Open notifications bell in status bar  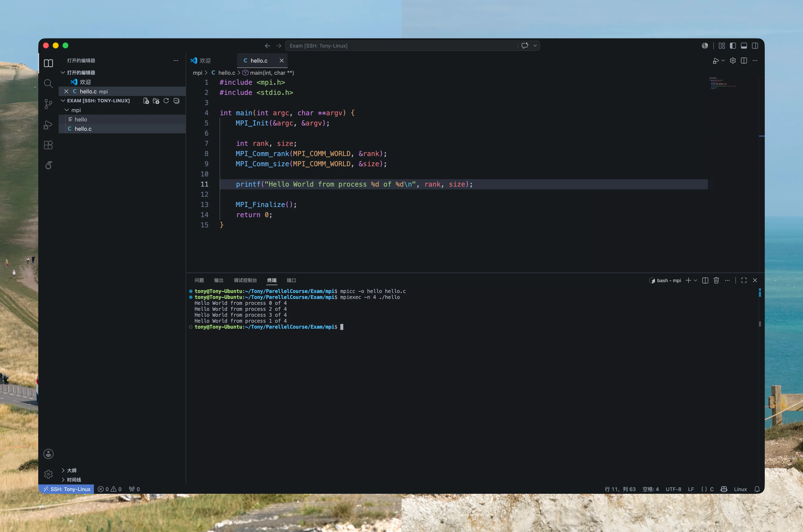757,489
